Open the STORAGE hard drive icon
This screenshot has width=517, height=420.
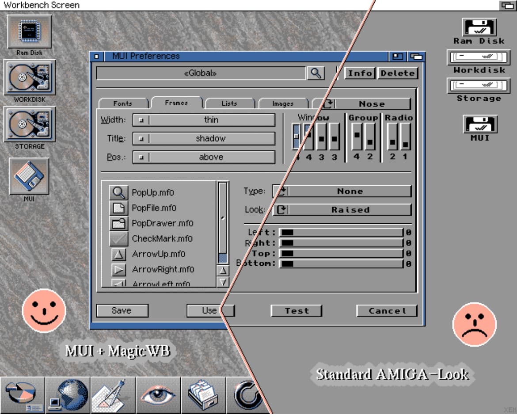[30, 124]
